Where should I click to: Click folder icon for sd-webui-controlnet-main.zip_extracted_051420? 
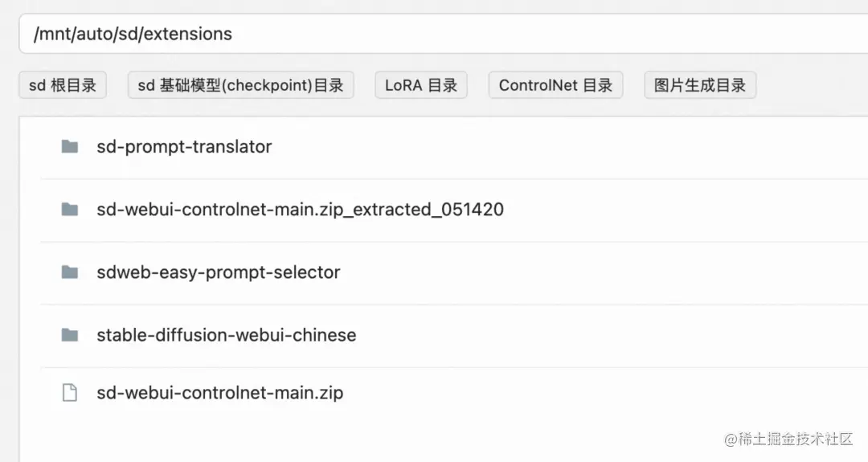[x=69, y=209]
